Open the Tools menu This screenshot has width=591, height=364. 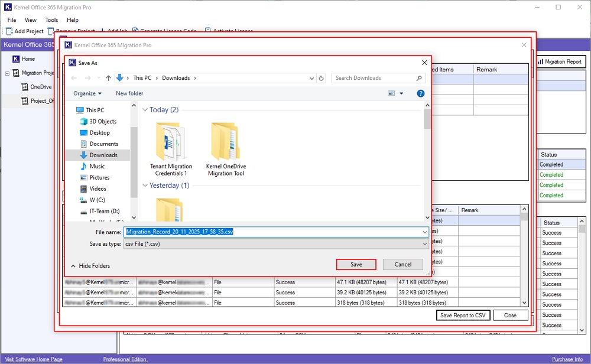click(51, 20)
